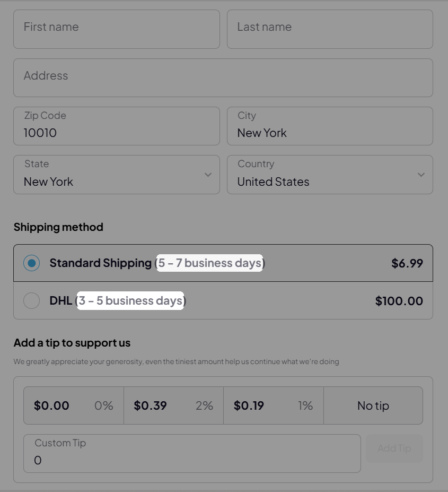Select the Standard Shipping radio button

32,263
